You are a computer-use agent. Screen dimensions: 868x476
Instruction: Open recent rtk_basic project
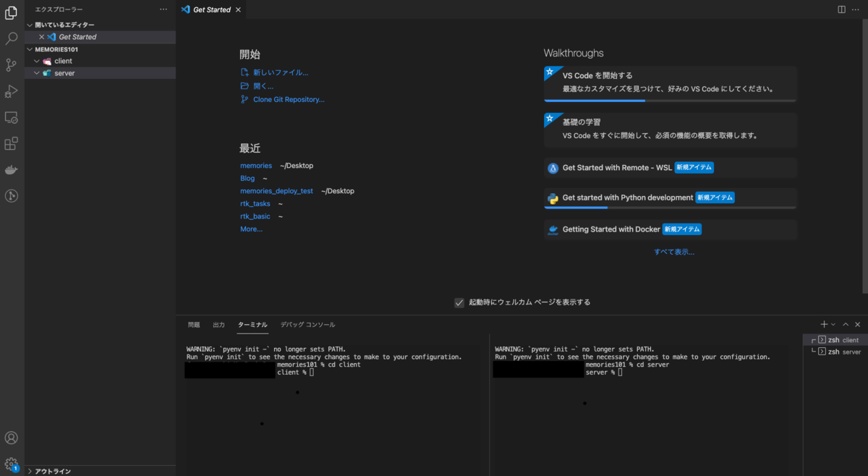tap(255, 216)
